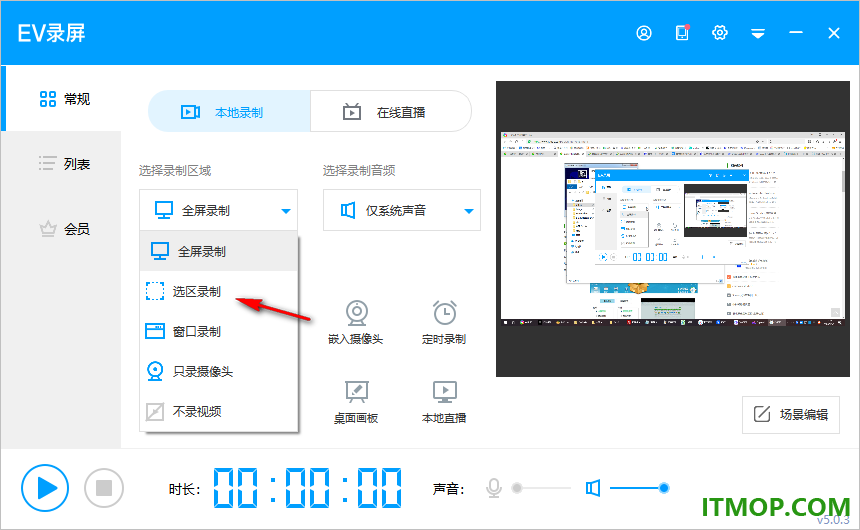
Task: Open settings gear icon
Action: (720, 33)
